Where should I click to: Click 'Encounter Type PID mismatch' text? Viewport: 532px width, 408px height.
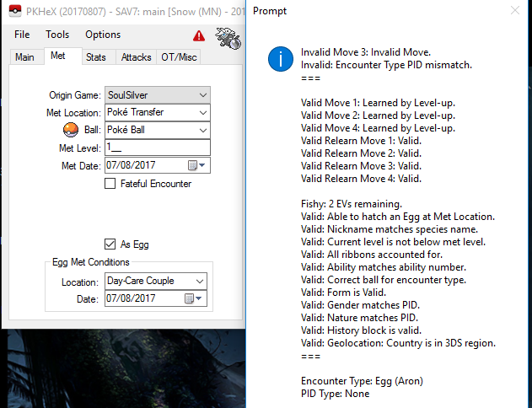(x=404, y=65)
